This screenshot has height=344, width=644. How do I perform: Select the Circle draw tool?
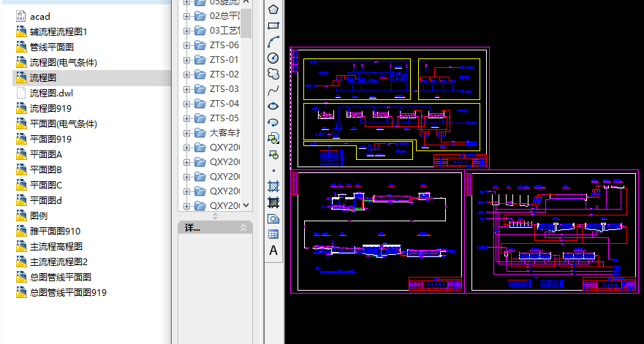pyautogui.click(x=273, y=58)
